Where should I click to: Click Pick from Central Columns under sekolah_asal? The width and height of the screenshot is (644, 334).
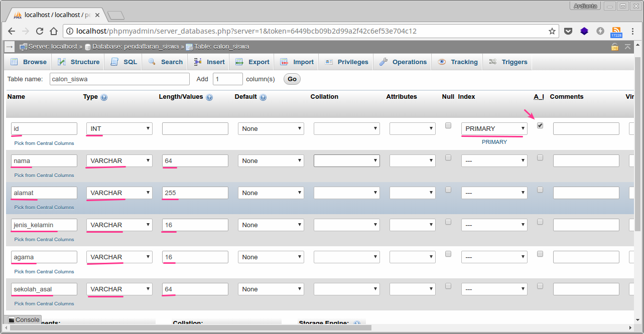(44, 304)
